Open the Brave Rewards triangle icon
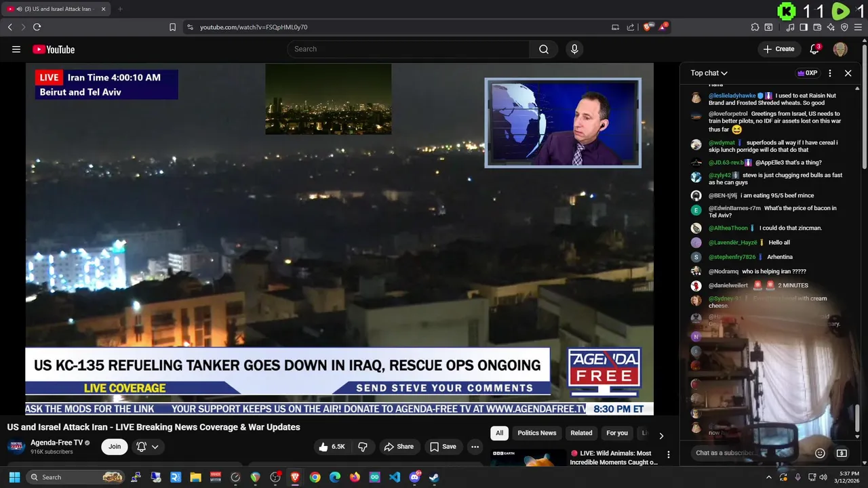 (x=663, y=27)
